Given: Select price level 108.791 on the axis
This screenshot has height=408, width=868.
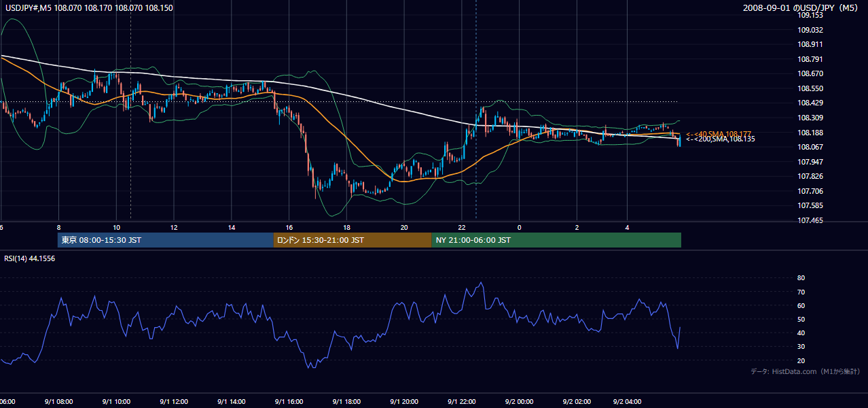Looking at the screenshot, I should click(x=810, y=59).
